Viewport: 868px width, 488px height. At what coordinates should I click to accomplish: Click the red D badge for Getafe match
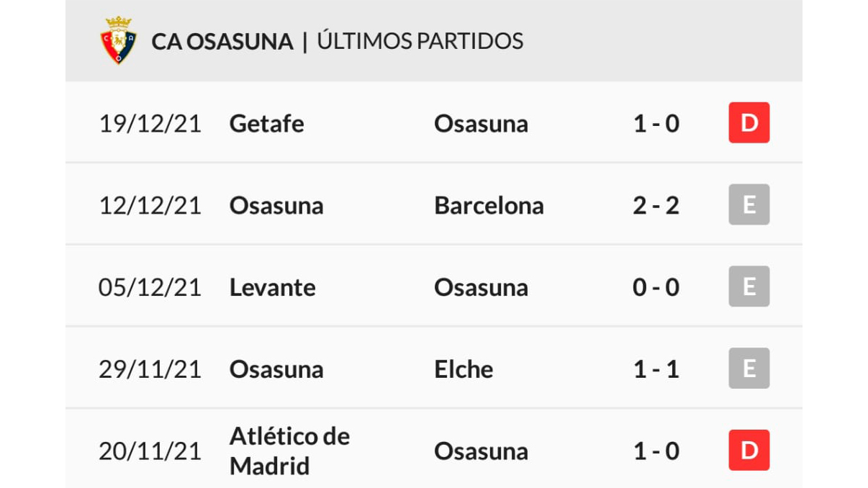click(x=749, y=123)
